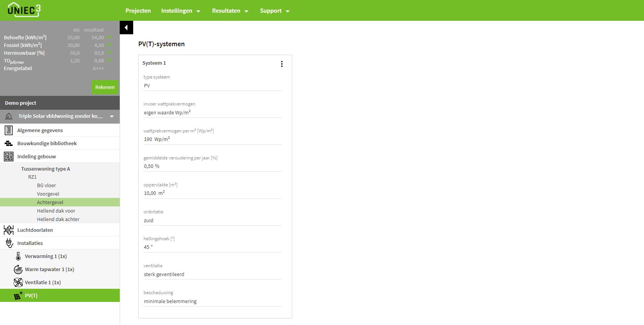Screen dimensions: 644x325
Task: Click the Luchtdoorlaten icon
Action: (8, 230)
